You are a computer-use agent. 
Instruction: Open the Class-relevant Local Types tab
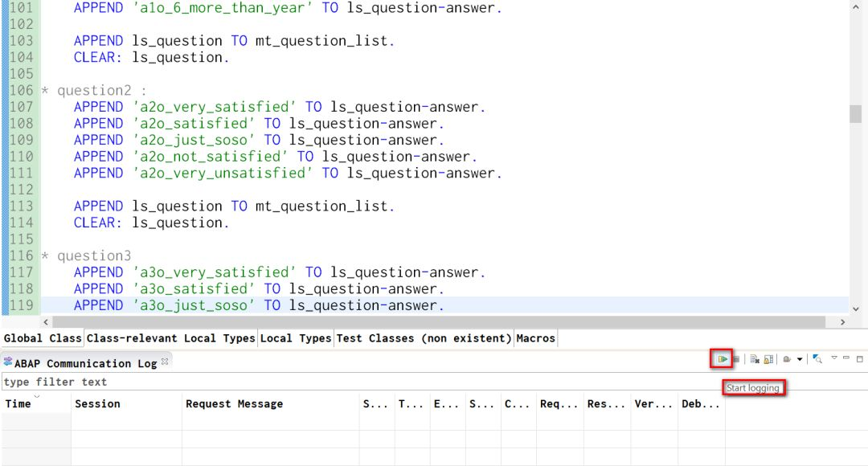[x=170, y=338]
